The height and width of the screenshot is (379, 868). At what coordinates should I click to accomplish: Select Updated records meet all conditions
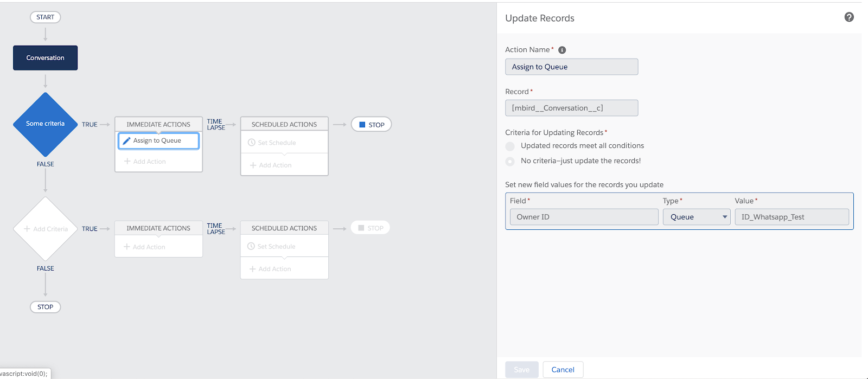(x=510, y=146)
